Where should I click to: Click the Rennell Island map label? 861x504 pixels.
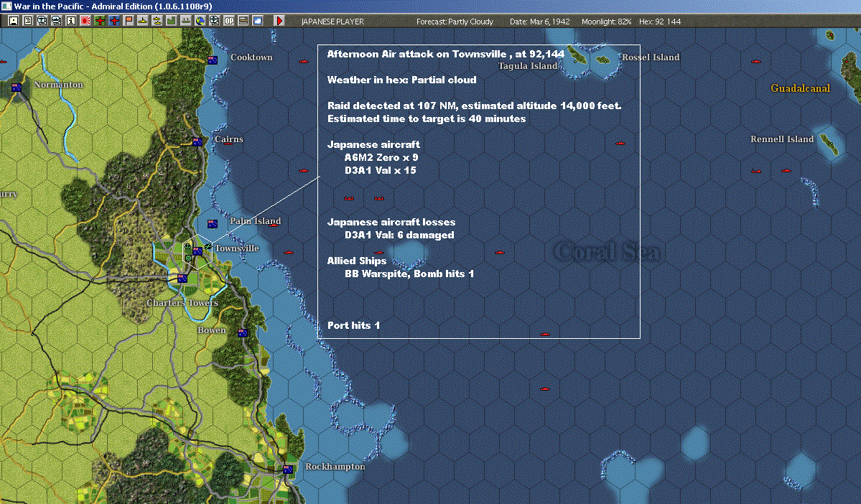(782, 139)
